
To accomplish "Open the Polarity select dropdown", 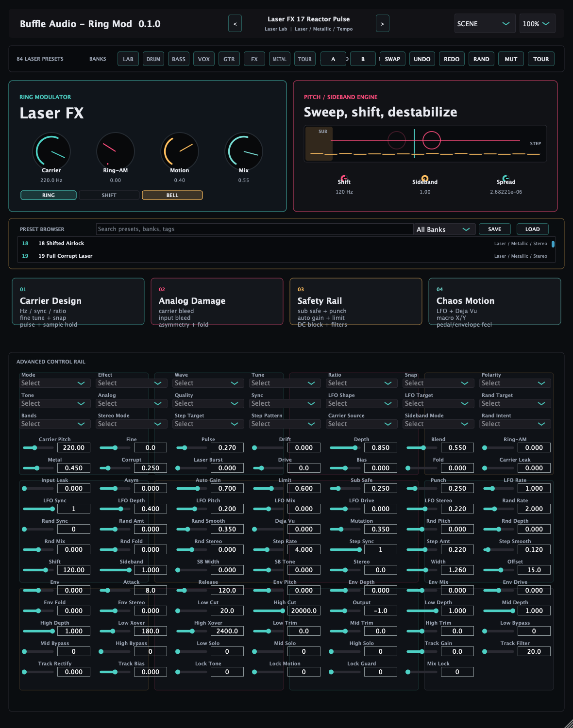I will (515, 383).
